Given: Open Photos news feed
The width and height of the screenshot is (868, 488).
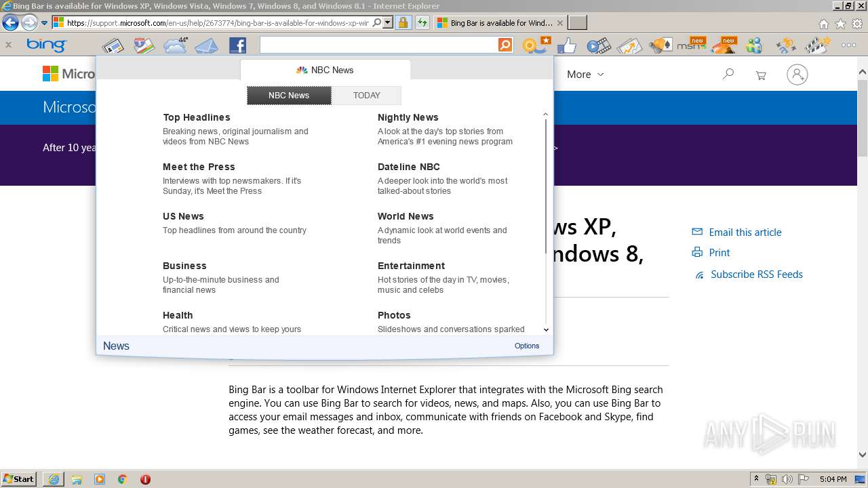Looking at the screenshot, I should point(394,315).
